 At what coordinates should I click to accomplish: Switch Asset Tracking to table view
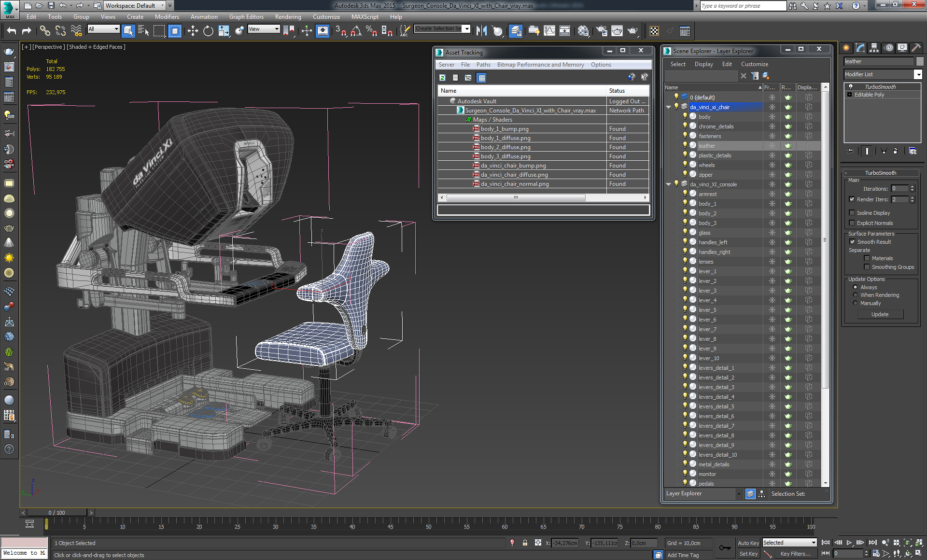[x=481, y=78]
